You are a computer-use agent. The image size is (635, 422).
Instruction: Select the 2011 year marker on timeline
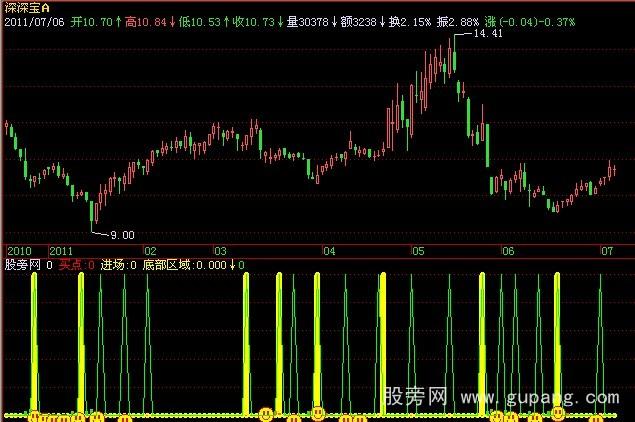click(63, 250)
